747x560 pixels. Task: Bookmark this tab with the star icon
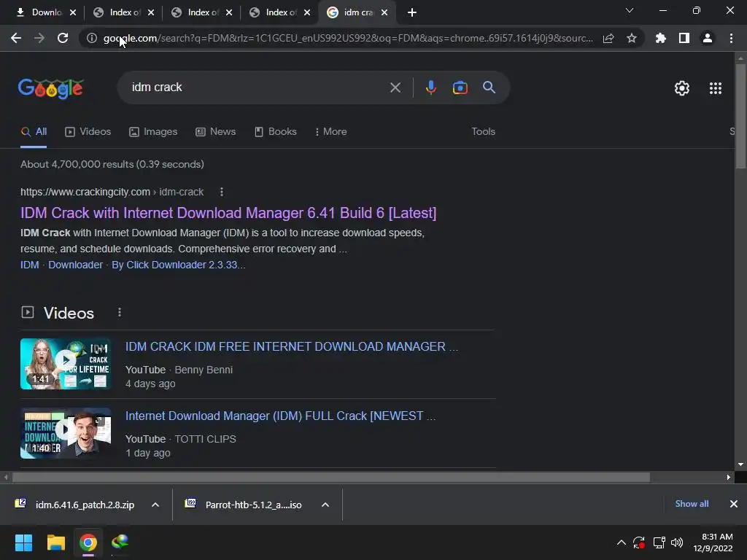click(632, 38)
